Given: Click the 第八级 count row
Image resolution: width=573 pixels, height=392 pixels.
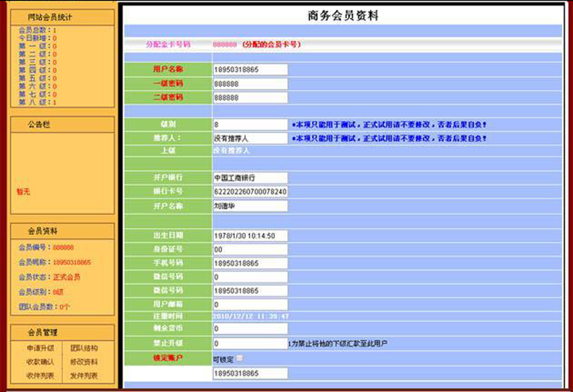Looking at the screenshot, I should 37,103.
